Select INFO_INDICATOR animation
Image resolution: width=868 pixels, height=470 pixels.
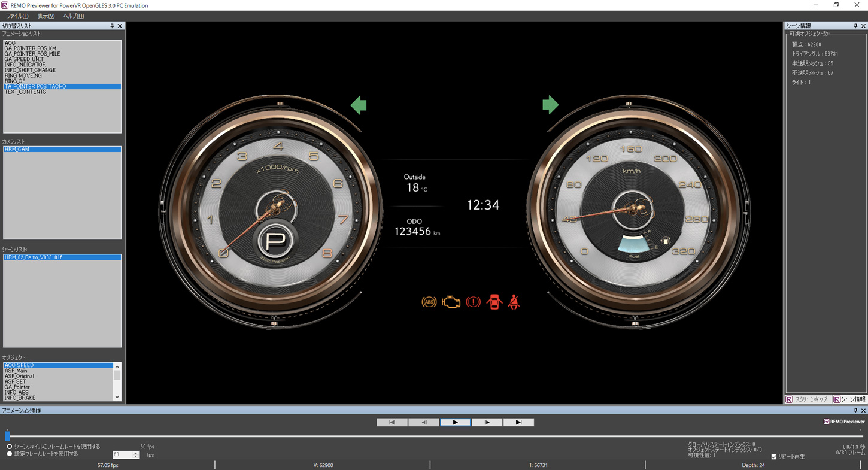point(62,65)
